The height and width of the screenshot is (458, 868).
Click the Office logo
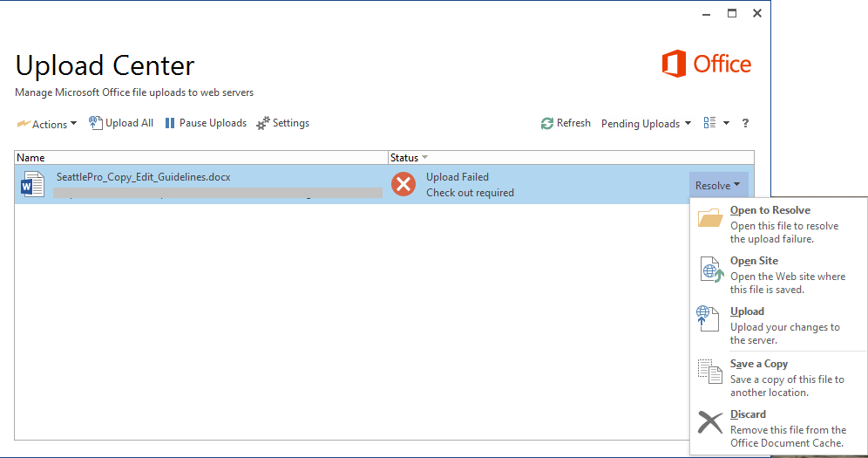(707, 64)
